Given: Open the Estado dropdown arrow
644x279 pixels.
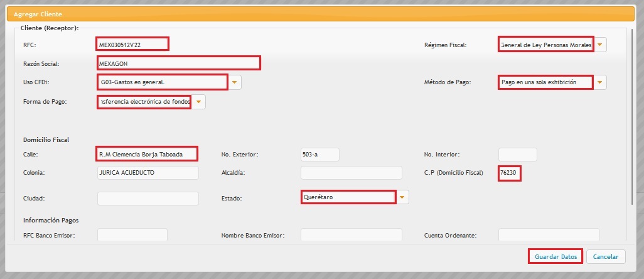Looking at the screenshot, I should [403, 197].
